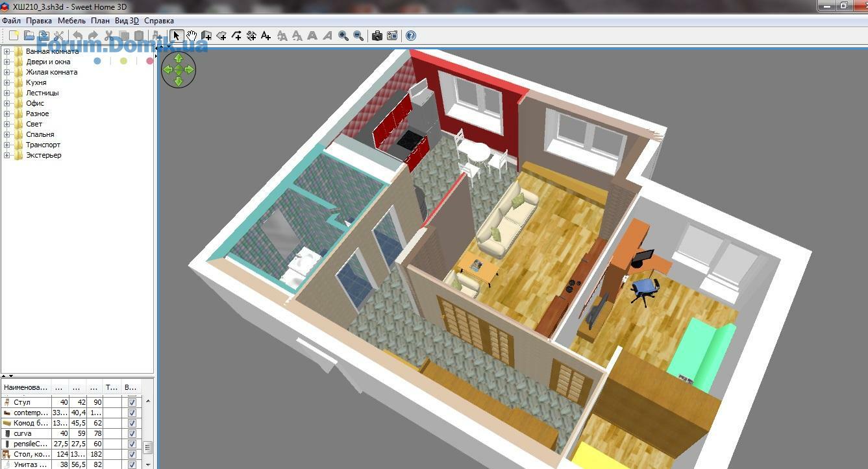
Task: Sort the list by Наименование column header
Action: tap(26, 387)
